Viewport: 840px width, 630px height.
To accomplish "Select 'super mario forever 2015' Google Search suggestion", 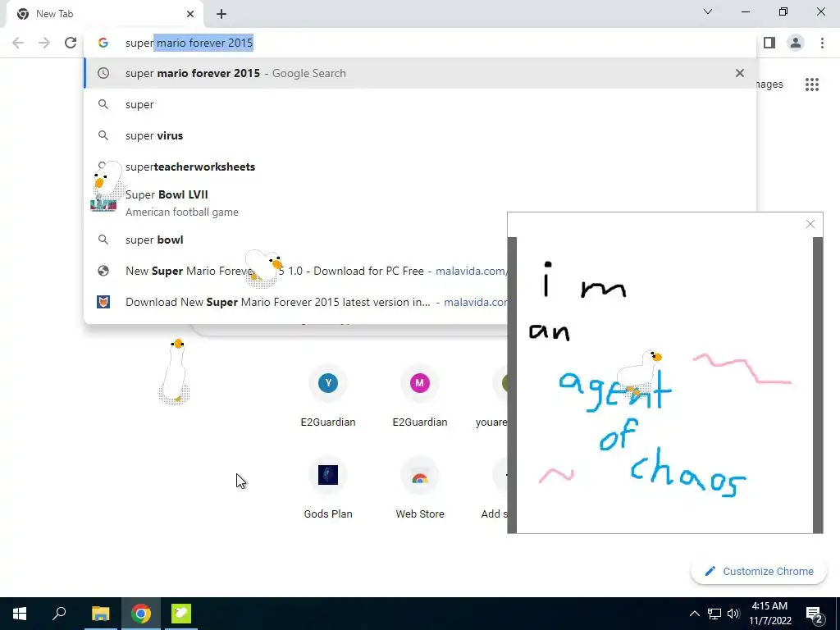I will pyautogui.click(x=420, y=73).
